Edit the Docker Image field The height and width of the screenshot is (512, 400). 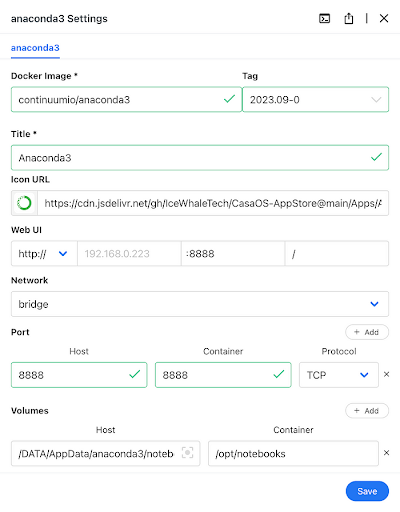(x=126, y=99)
